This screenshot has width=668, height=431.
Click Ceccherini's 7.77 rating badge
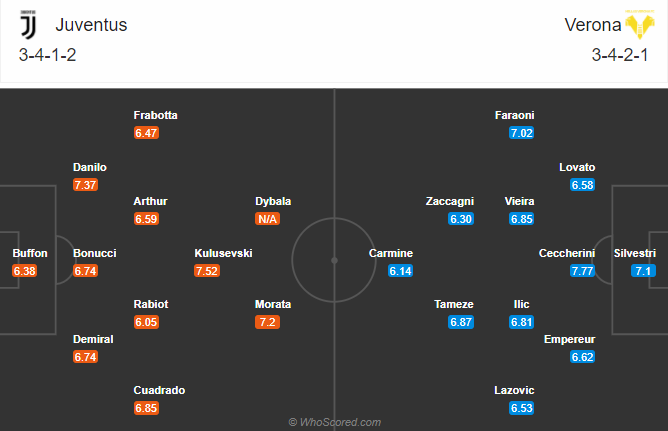[x=582, y=271]
